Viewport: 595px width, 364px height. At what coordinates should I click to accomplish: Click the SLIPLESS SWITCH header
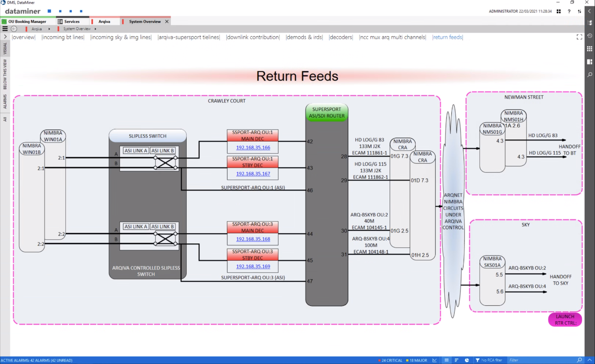pyautogui.click(x=148, y=136)
